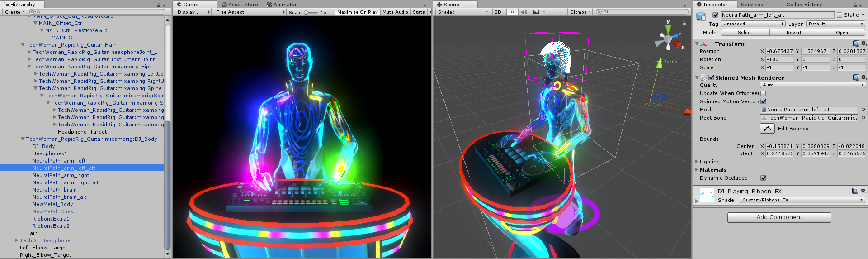Expand the Lighting section
This screenshot has height=259, width=868.
697,162
